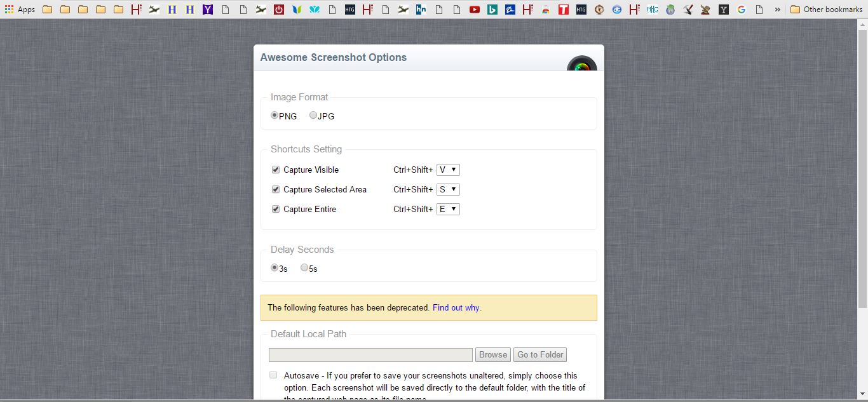Expand the overflow bookmarks chevron
The image size is (868, 402).
(777, 9)
